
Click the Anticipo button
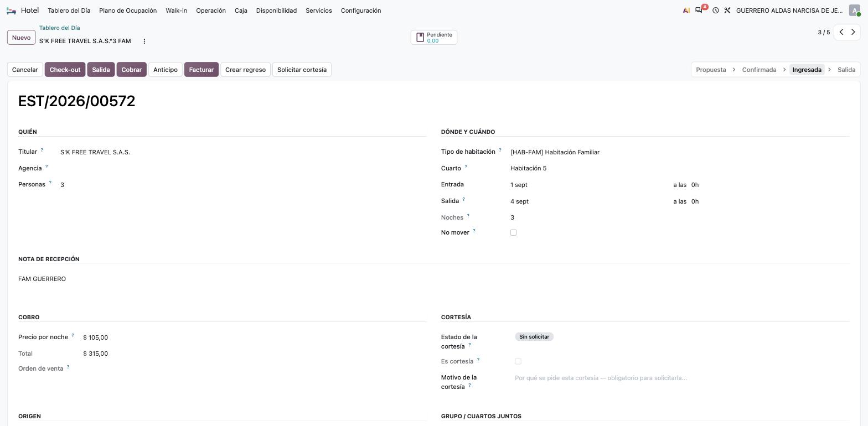[166, 70]
